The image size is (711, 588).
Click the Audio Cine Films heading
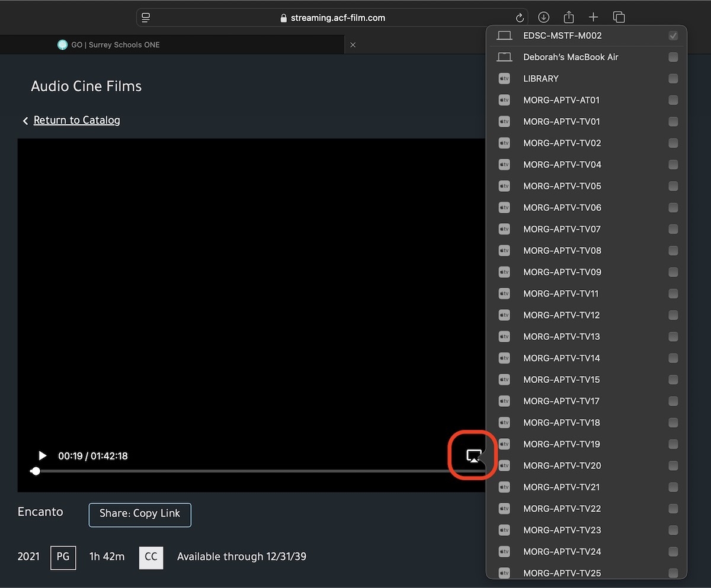tap(87, 86)
